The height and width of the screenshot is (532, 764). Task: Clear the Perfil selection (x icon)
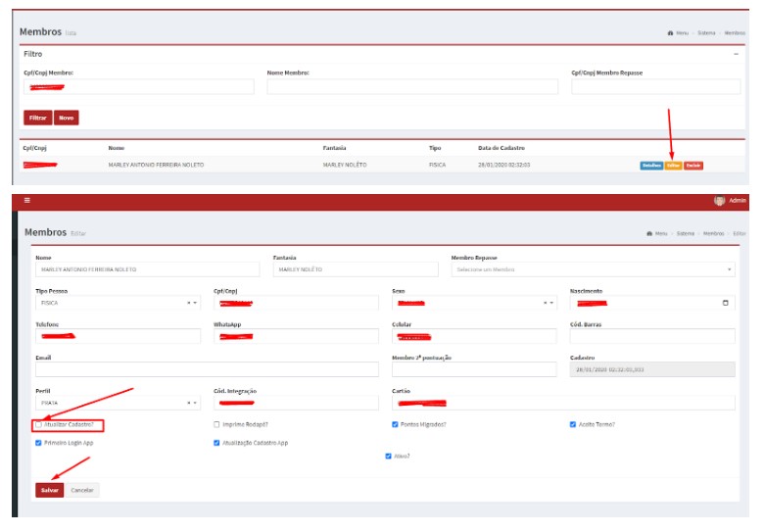[x=189, y=403]
